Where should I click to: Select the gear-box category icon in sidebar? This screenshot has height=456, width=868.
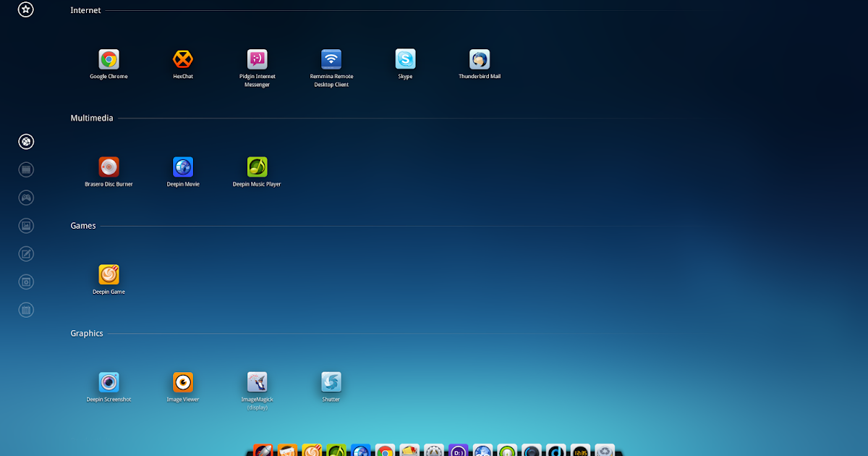tap(26, 282)
